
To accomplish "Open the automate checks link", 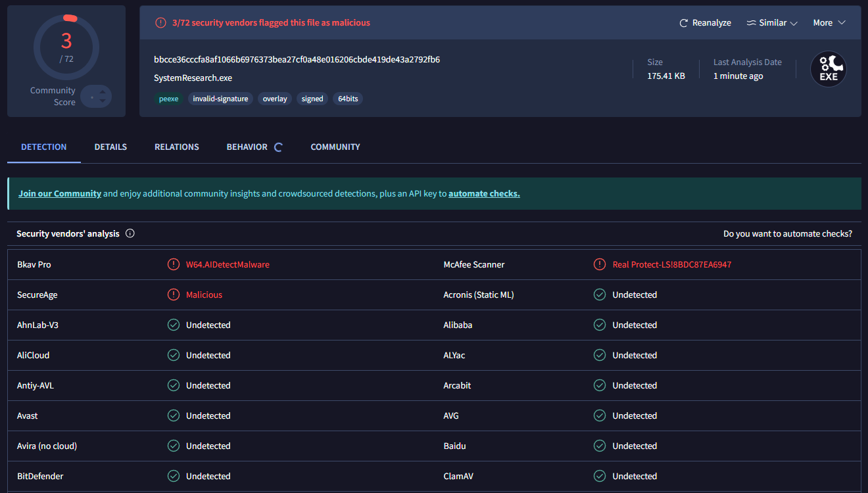I will click(484, 194).
